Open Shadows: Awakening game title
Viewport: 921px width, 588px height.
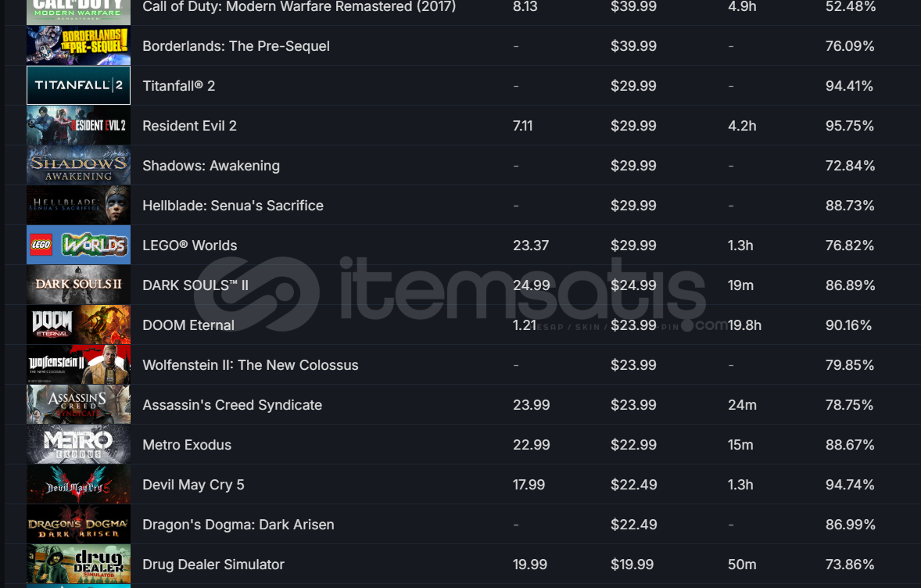coord(211,166)
